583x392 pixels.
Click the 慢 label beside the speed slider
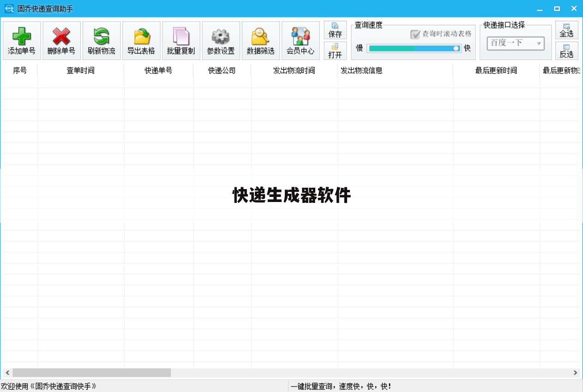(360, 48)
